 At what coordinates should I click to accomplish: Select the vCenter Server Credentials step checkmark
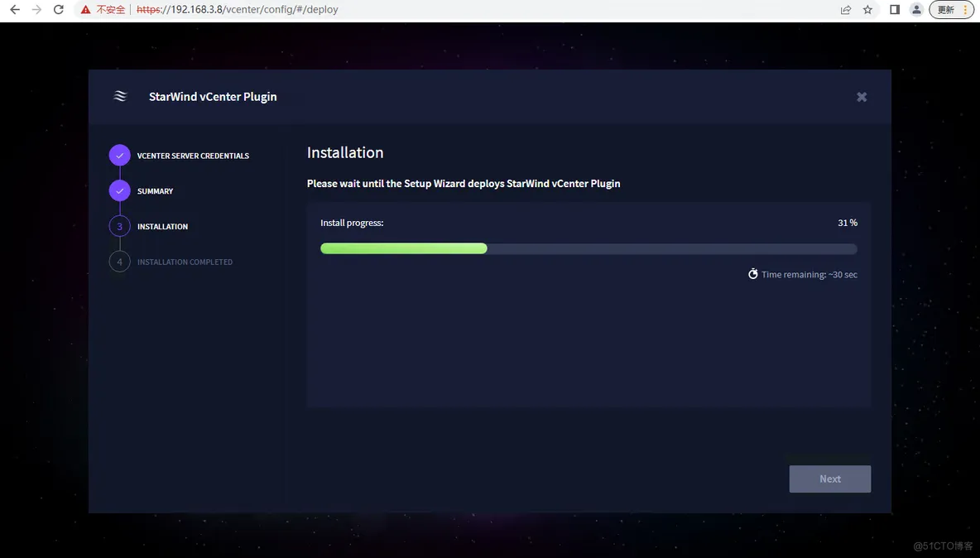[119, 156]
